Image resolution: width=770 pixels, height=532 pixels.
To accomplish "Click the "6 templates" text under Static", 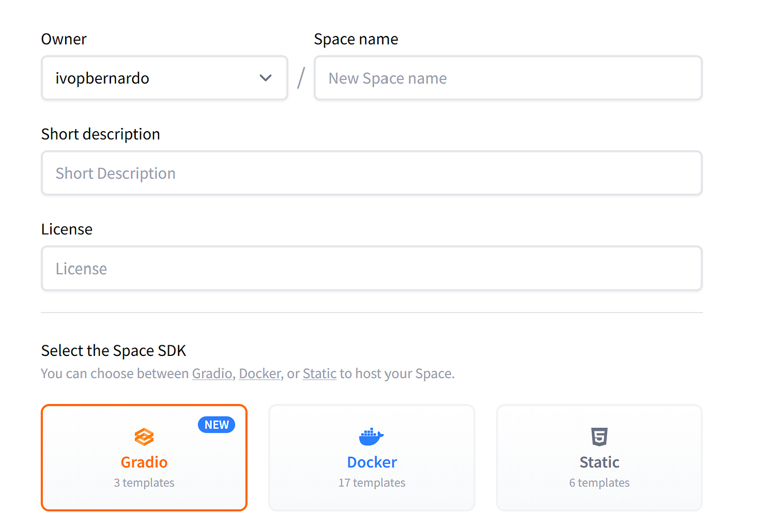I will (599, 482).
